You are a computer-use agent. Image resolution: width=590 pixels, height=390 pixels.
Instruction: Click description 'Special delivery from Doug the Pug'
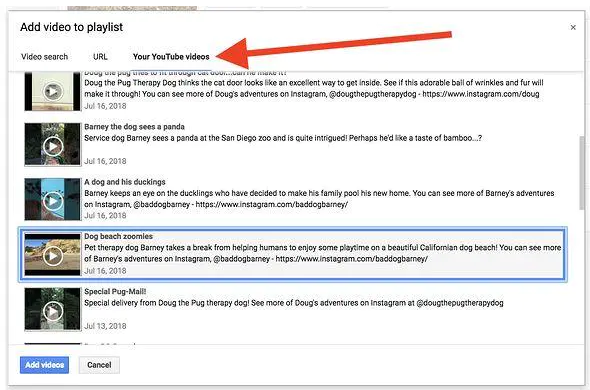(x=294, y=303)
